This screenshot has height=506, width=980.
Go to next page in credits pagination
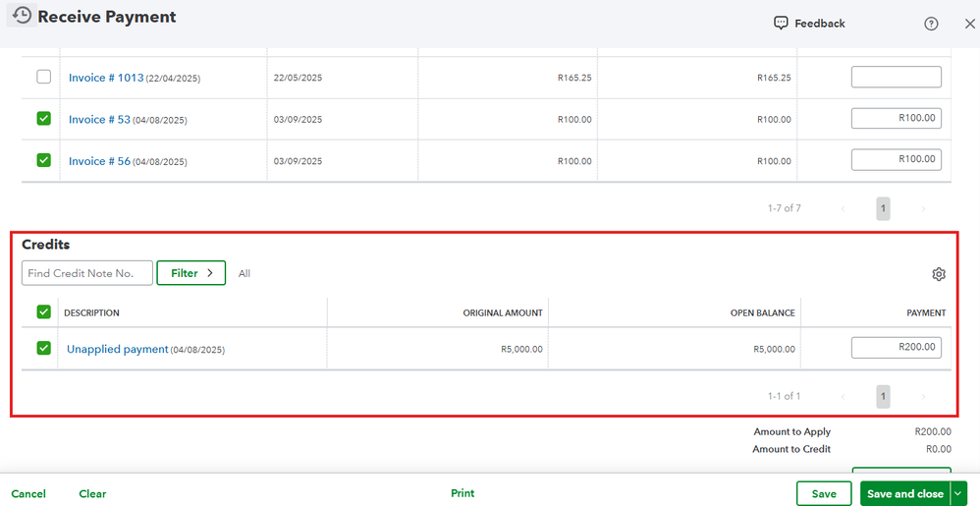(x=923, y=397)
